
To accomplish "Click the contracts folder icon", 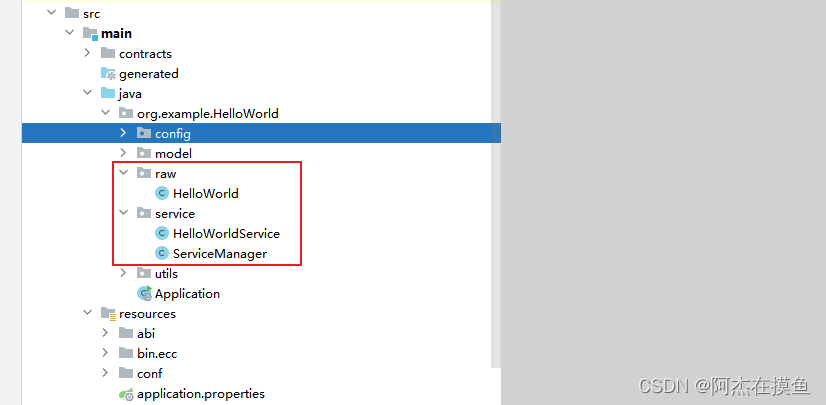I will (108, 53).
